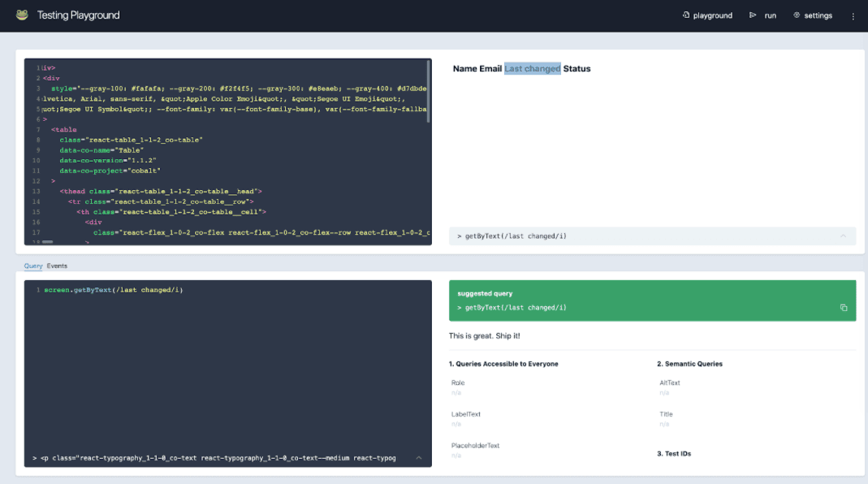Select the Title query suggestion
Image resolution: width=868 pixels, height=484 pixels.
pos(666,414)
